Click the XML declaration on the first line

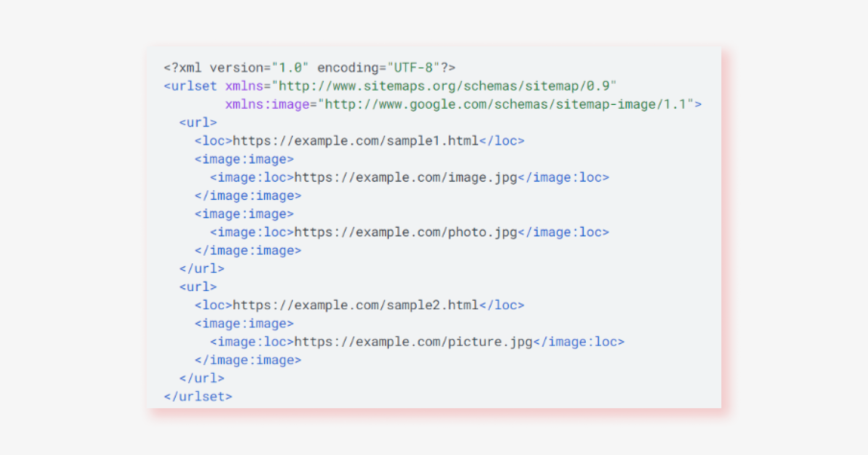pyautogui.click(x=309, y=67)
